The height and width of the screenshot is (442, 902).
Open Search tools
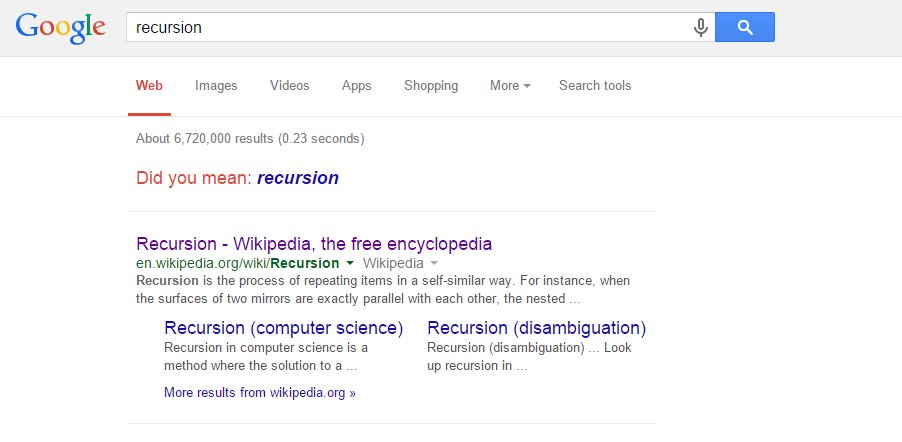click(x=595, y=86)
